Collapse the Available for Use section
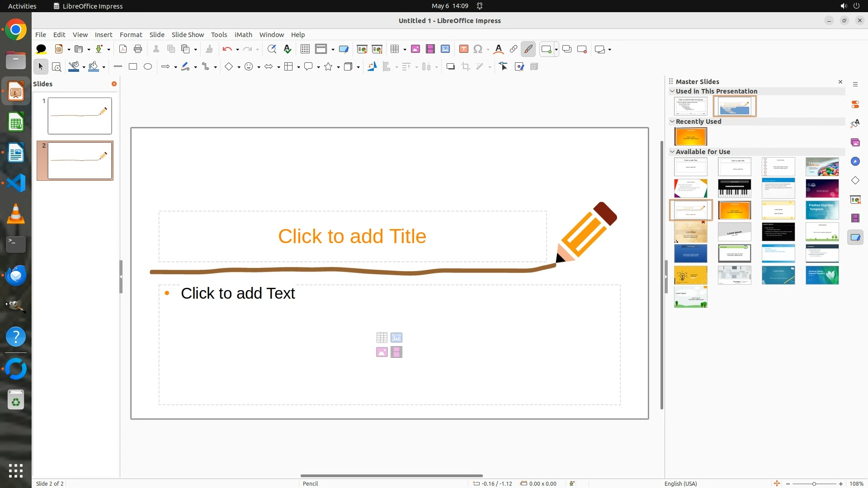This screenshot has width=868, height=488. point(672,152)
